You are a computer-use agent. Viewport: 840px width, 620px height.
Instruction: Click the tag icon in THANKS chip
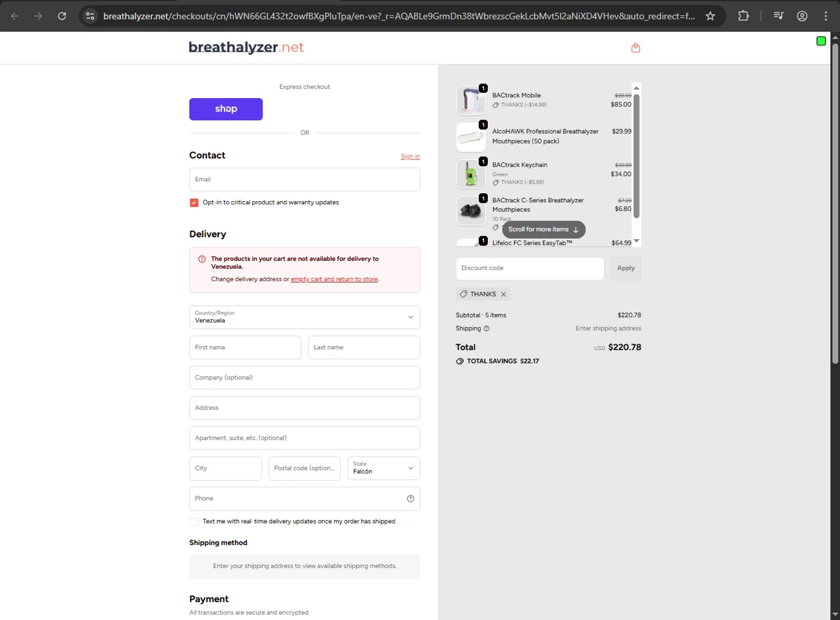[x=464, y=294]
